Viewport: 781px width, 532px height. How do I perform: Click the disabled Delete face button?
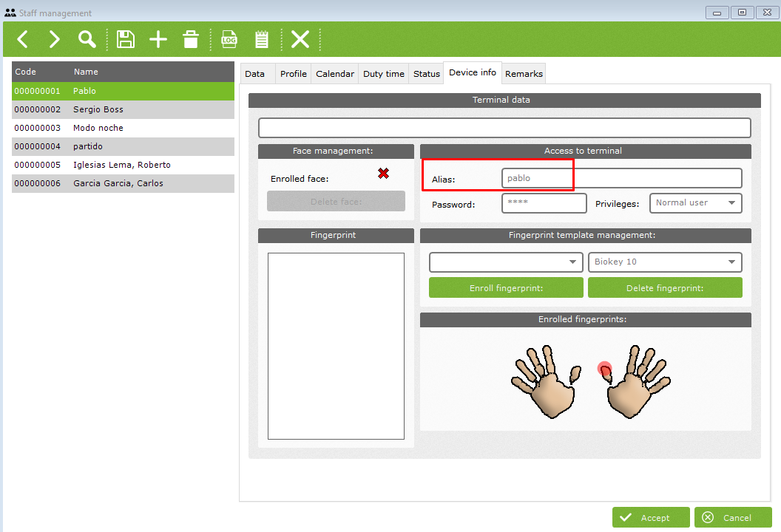coord(337,201)
